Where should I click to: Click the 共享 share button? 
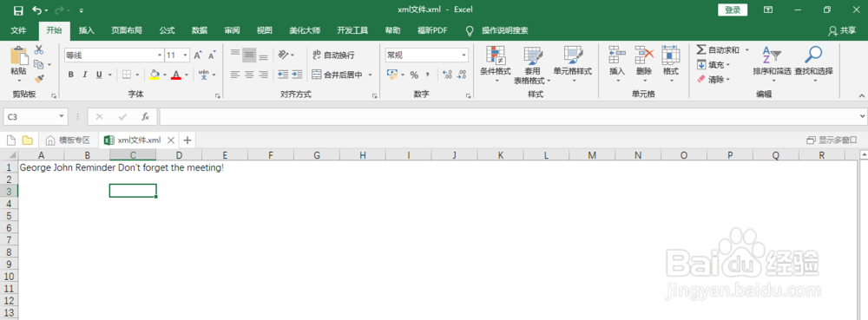[842, 30]
